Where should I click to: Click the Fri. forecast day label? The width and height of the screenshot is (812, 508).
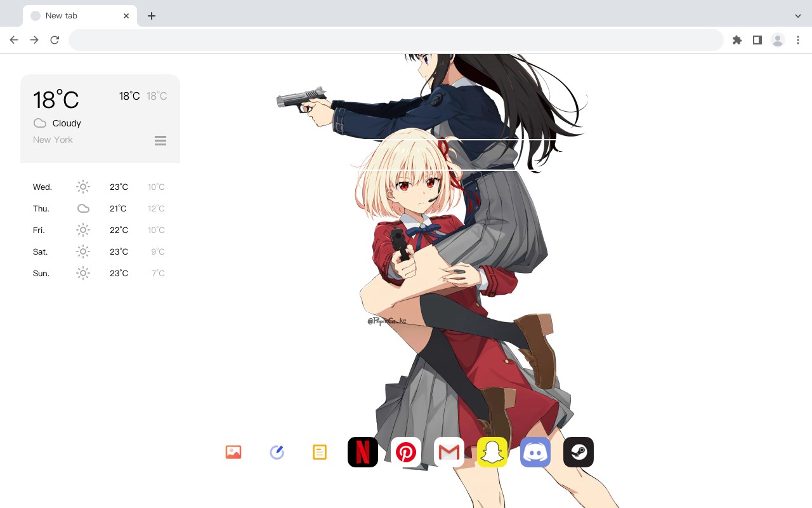point(39,230)
